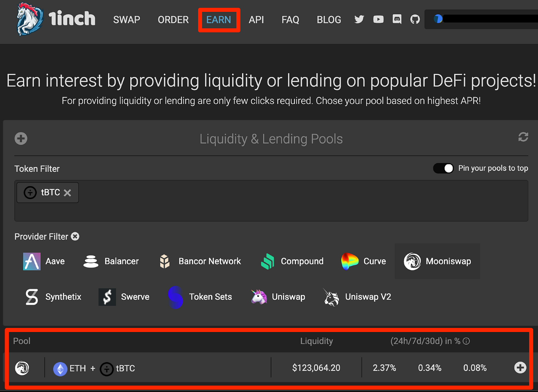This screenshot has height=392, width=538.
Task: Open the API menu item
Action: (256, 20)
